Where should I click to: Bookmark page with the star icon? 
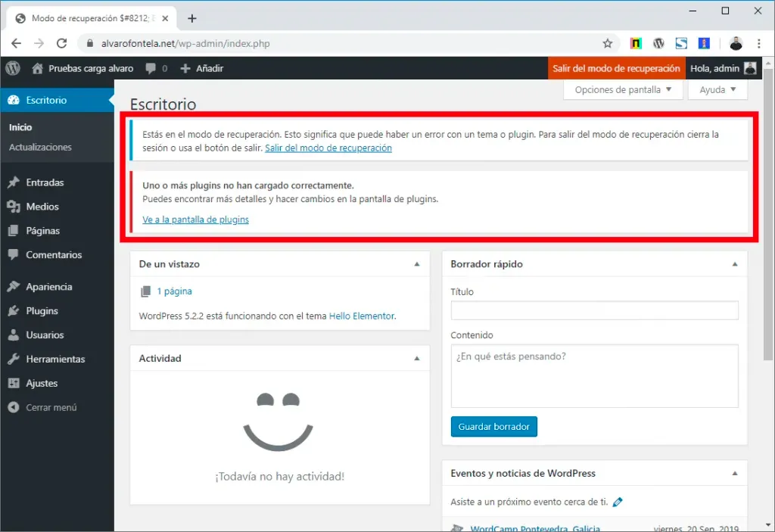coord(608,43)
